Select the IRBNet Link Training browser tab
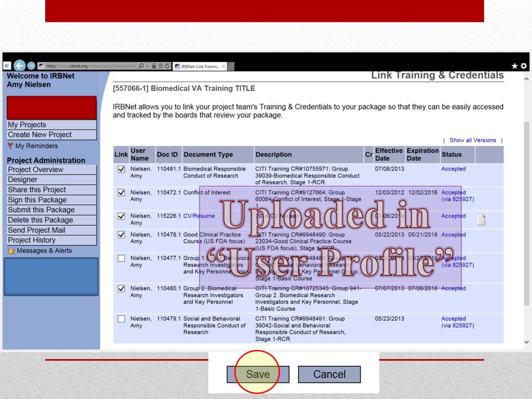 coord(200,66)
